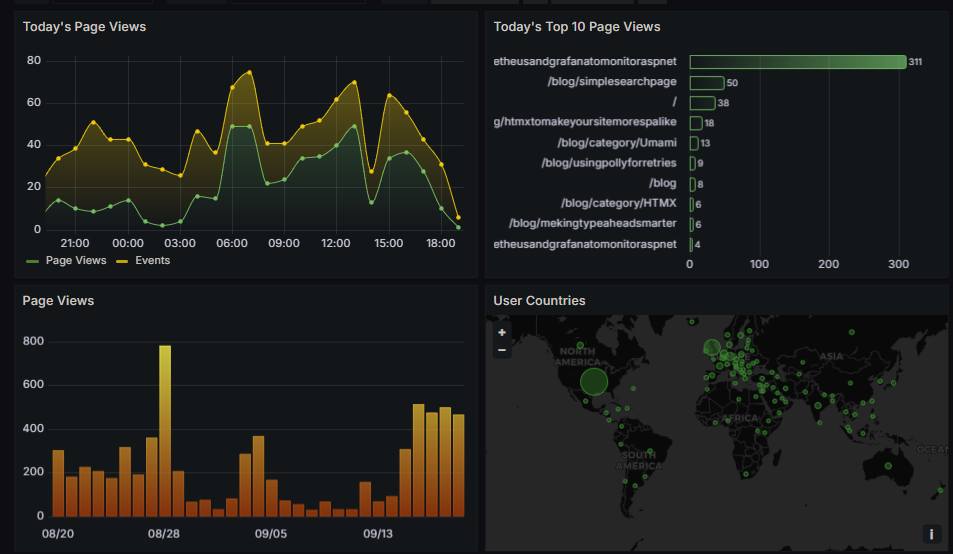
Task: Click the large circle over North America
Action: click(x=594, y=381)
